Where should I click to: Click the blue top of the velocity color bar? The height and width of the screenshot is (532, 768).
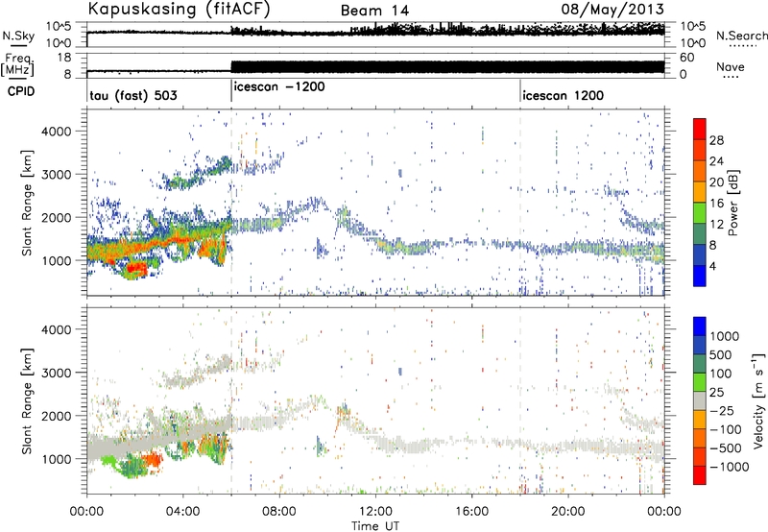(x=700, y=326)
